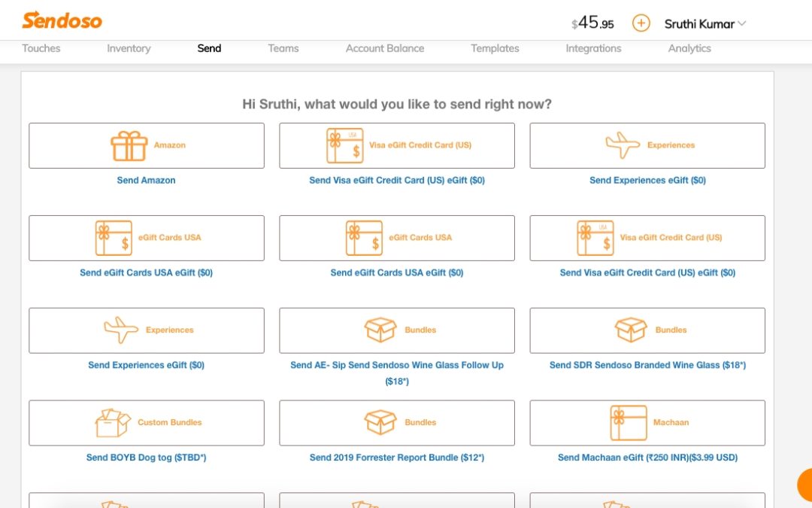Click open box icon above Forrester Report link
Image resolution: width=812 pixels, height=508 pixels.
point(380,422)
